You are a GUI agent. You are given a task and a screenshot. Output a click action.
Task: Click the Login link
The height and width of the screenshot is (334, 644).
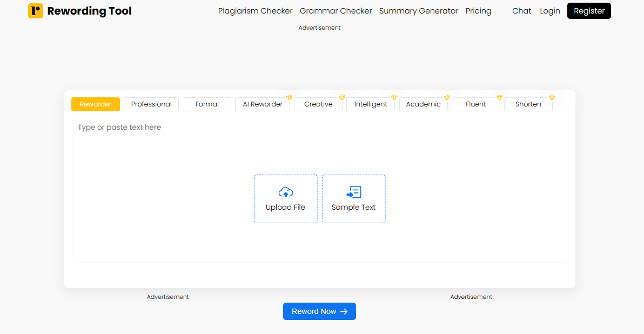coord(549,11)
